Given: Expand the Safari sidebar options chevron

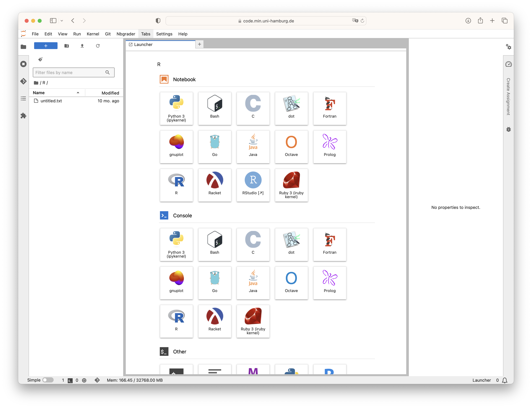Looking at the screenshot, I should point(62,21).
